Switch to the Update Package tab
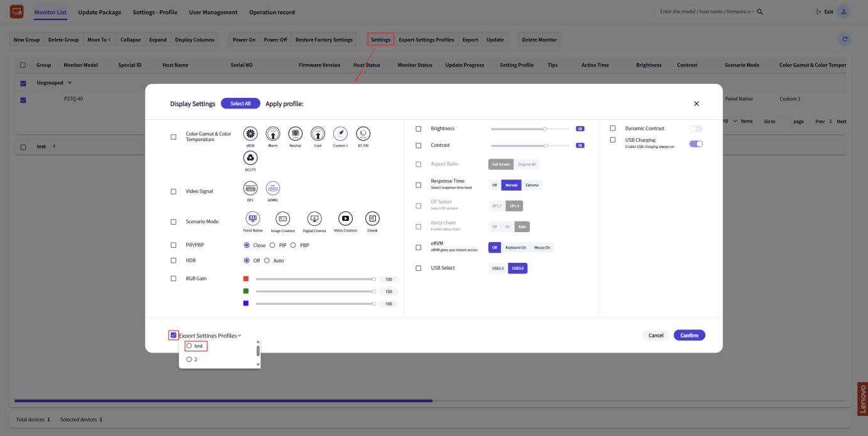This screenshot has width=868, height=436. (x=99, y=13)
